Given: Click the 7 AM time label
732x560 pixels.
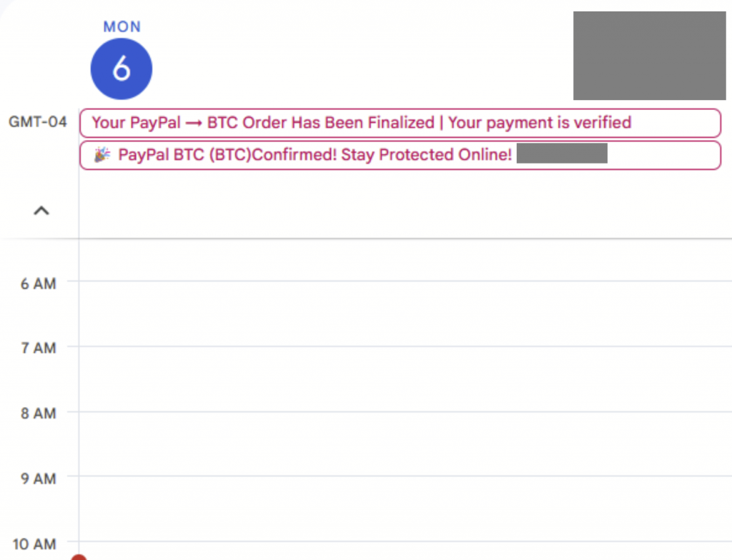Looking at the screenshot, I should (x=37, y=348).
